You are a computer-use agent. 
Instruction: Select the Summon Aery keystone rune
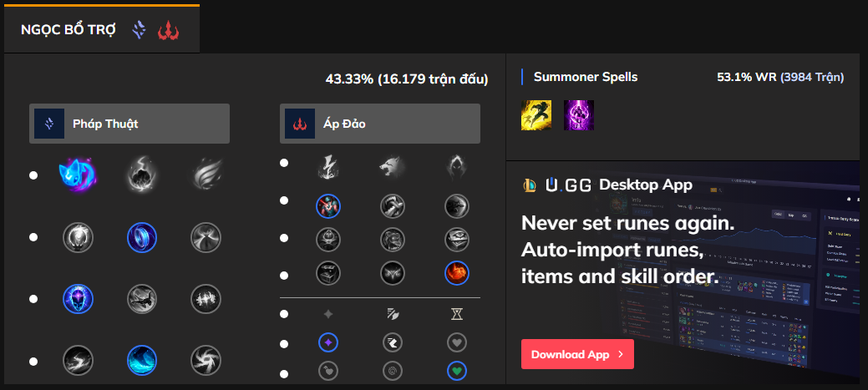[x=78, y=175]
